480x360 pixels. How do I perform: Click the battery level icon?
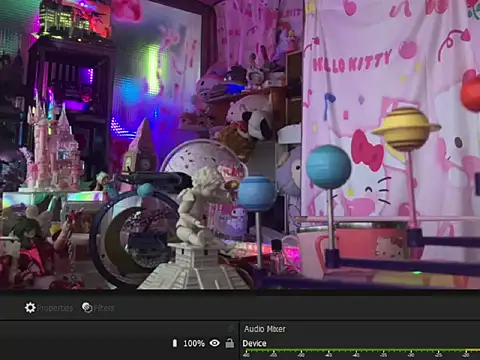[175, 343]
